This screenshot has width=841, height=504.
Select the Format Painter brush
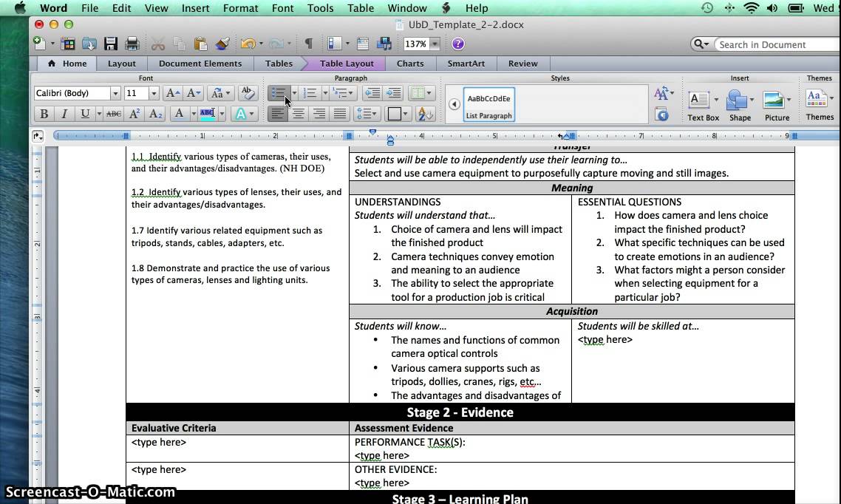point(222,44)
